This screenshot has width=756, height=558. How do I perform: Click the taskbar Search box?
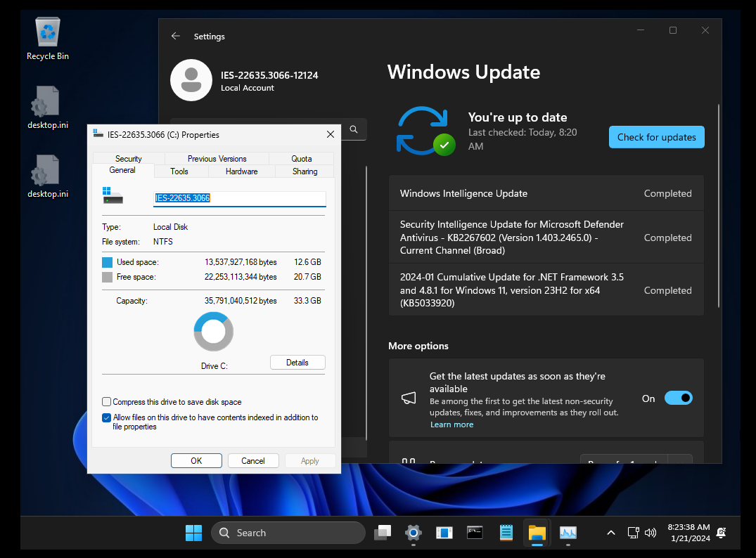(x=288, y=533)
